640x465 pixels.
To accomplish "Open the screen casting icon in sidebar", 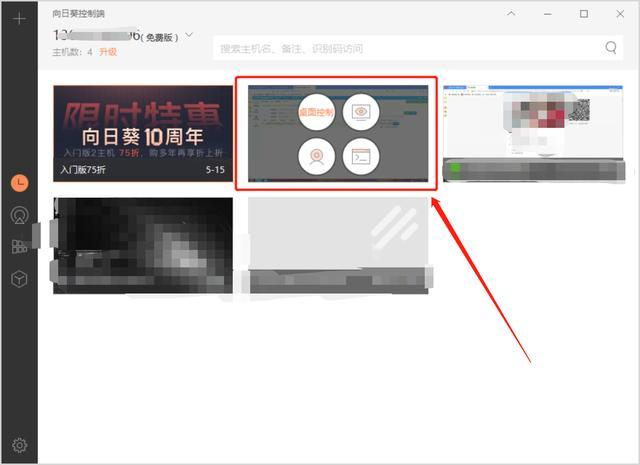I will click(20, 215).
